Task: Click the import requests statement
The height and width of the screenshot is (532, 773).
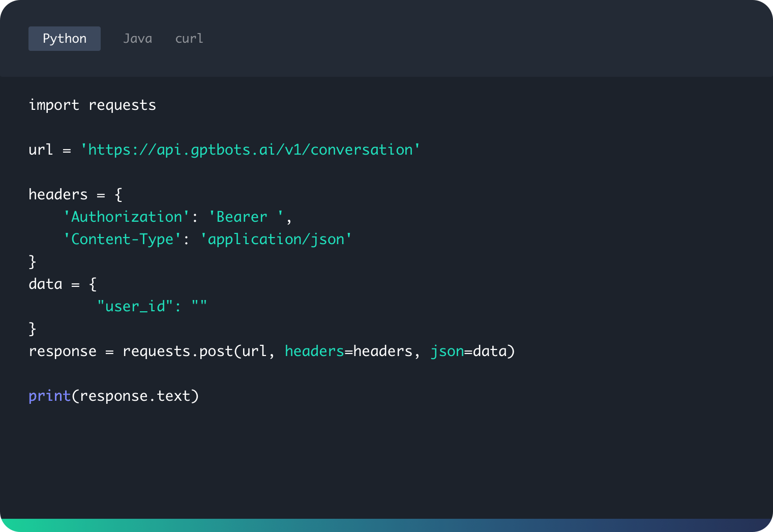Action: (93, 105)
